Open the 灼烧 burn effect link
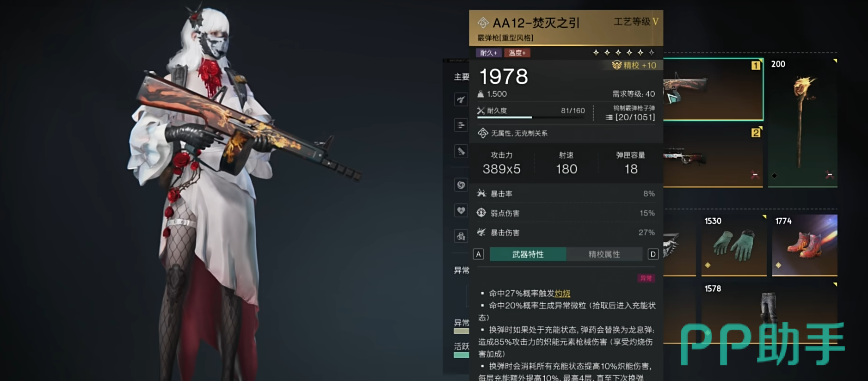This screenshot has width=868, height=381. point(562,293)
